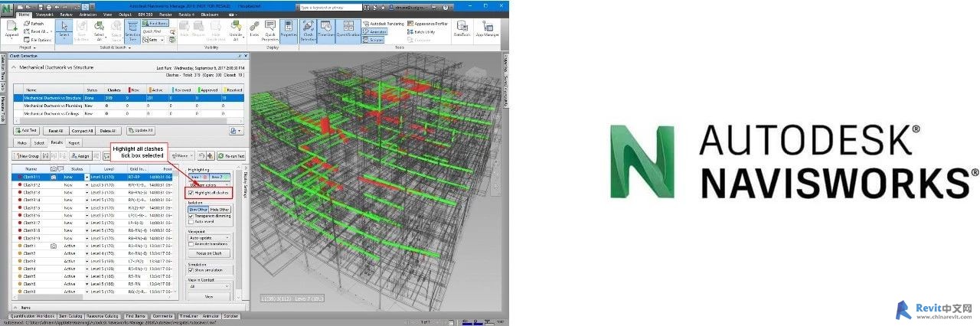This screenshot has height=326, width=980.
Task: Switch to the Viewpoint ribbon tab
Action: (44, 15)
